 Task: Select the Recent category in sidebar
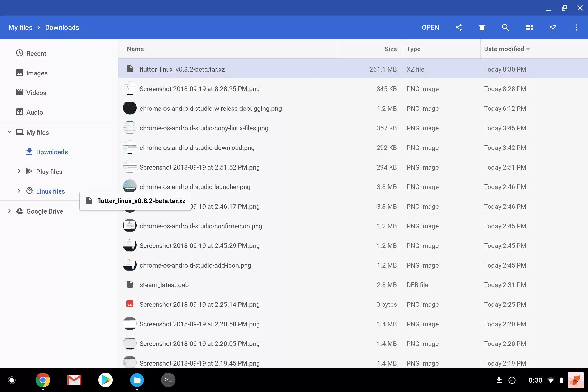click(36, 53)
